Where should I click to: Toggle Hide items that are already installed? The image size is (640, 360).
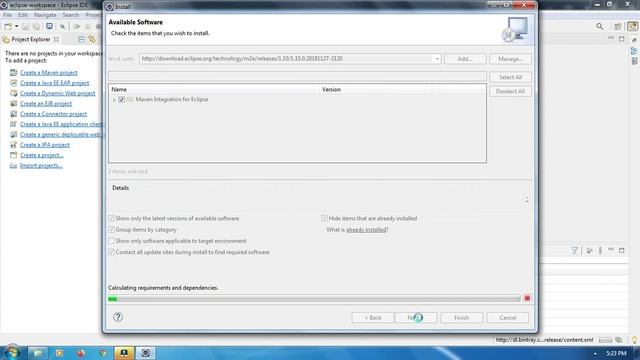(324, 218)
